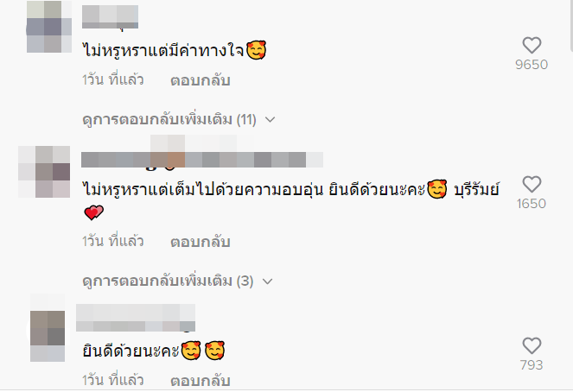
Task: Reply (ตอบกลับ) to the ไม่หรูหราแต่มีค่าทางใจ comment
Action: click(x=201, y=80)
